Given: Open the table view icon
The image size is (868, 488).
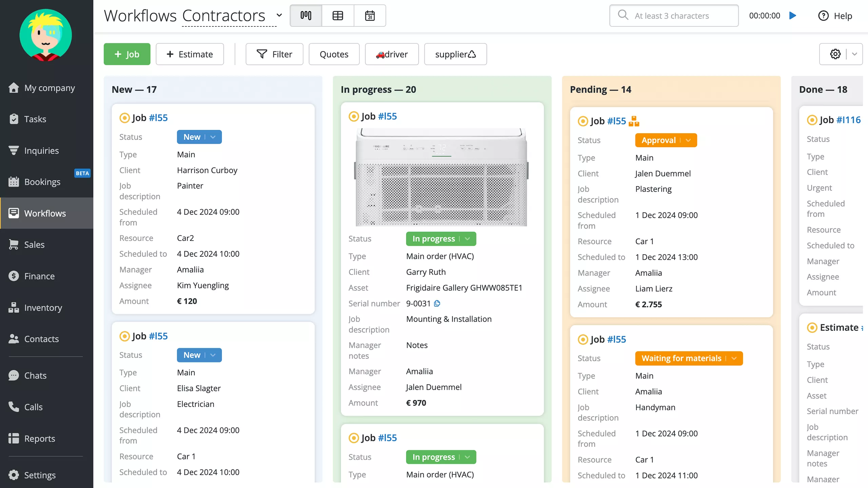Looking at the screenshot, I should [x=337, y=16].
